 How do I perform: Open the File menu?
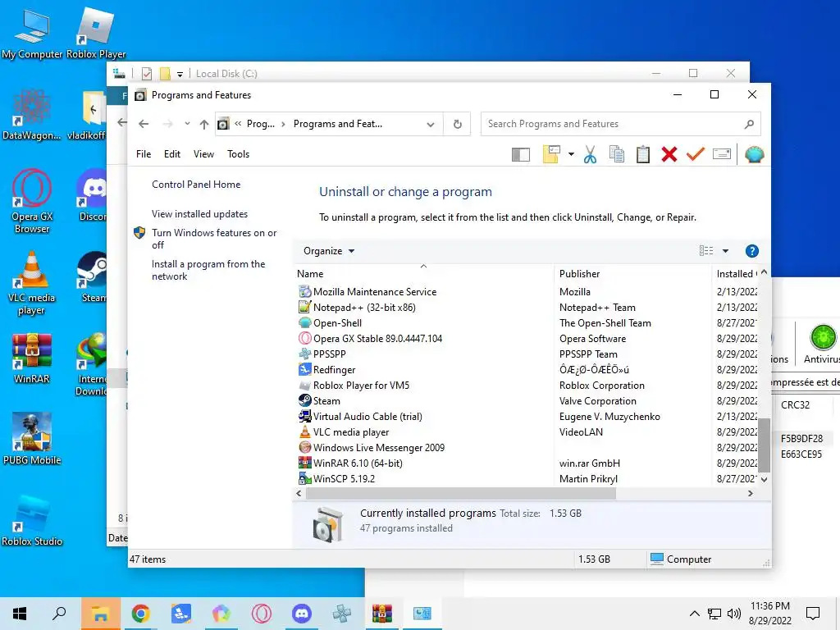click(144, 154)
